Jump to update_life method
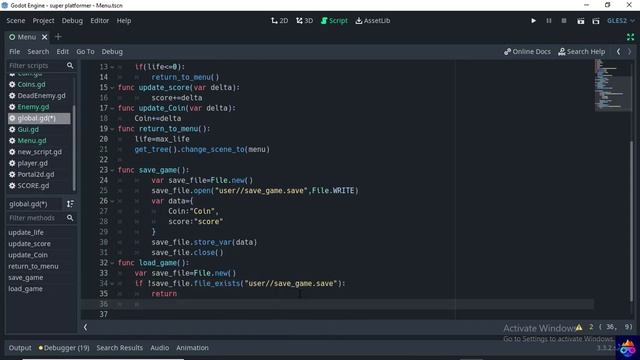This screenshot has width=640, height=360. (x=26, y=232)
